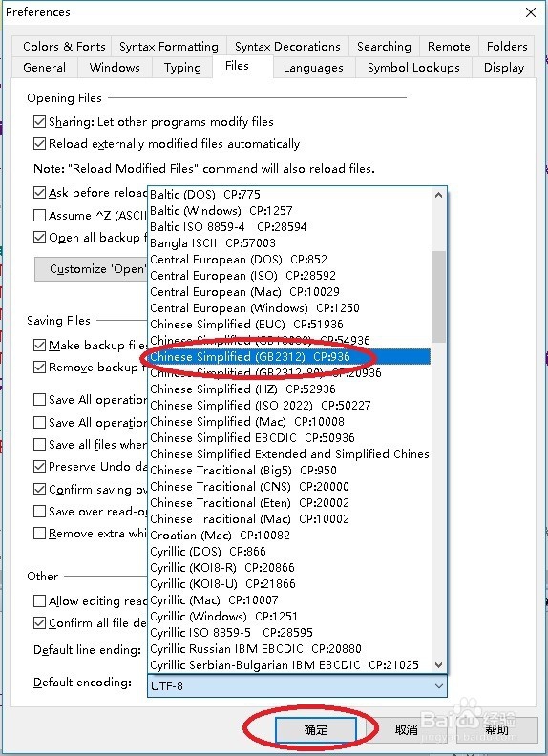Open the Languages tab
The image size is (548, 756).
(313, 67)
